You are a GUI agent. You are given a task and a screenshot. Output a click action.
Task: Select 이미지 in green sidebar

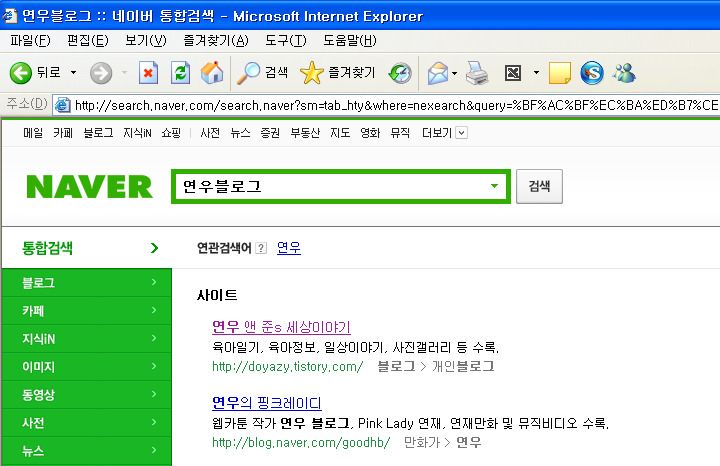click(x=86, y=367)
